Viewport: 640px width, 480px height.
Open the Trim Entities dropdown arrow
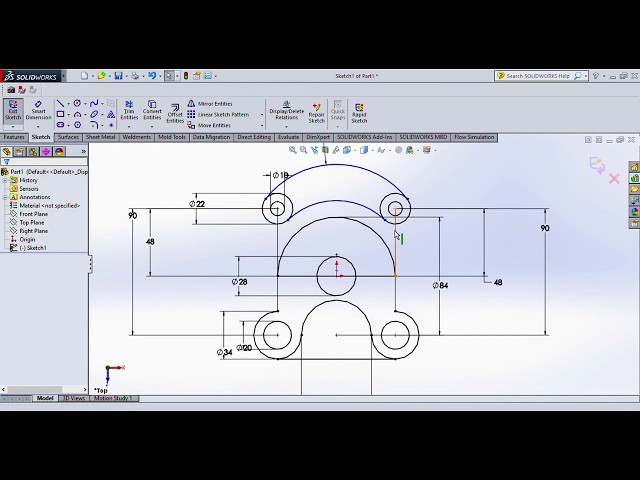(x=129, y=127)
